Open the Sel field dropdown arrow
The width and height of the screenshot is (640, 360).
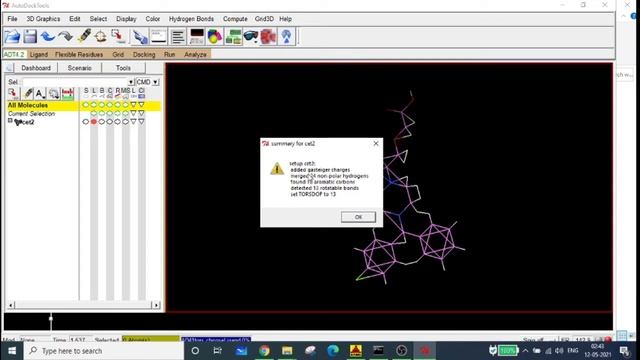[131, 82]
